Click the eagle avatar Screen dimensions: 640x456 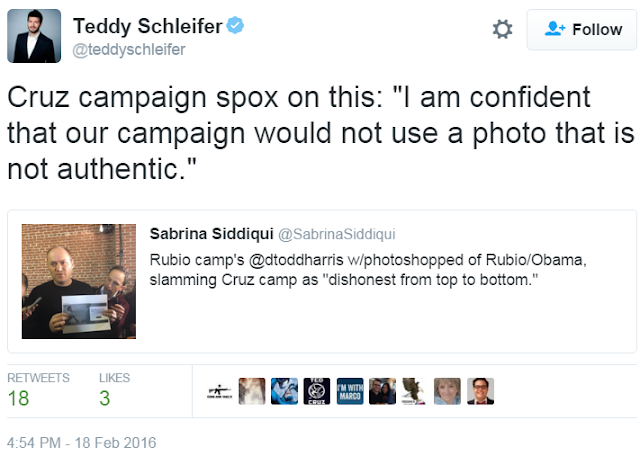pyautogui.click(x=414, y=391)
